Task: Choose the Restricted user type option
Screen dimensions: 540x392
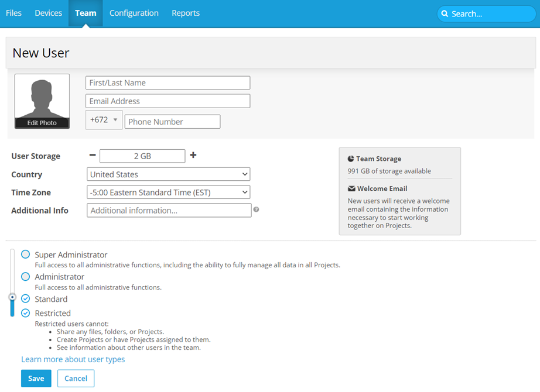Action: [26, 313]
